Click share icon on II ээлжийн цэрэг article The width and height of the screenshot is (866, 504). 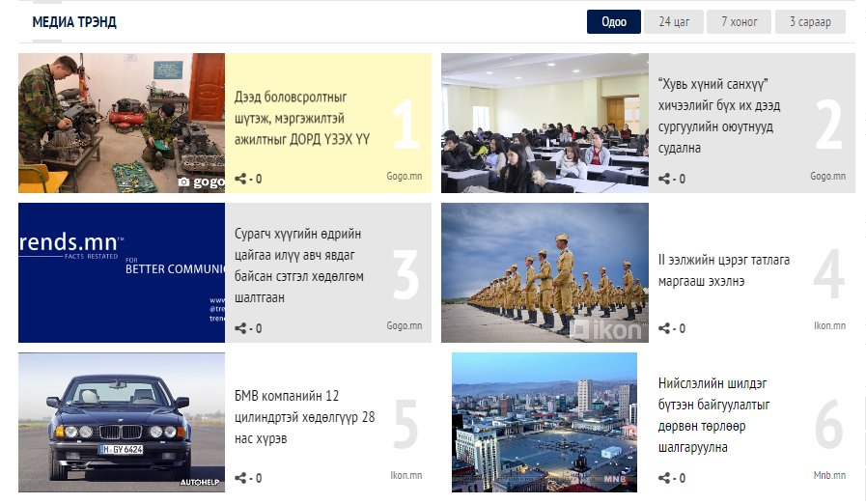(664, 328)
